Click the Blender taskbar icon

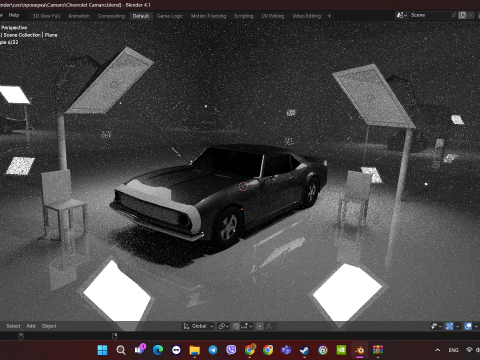pos(359,350)
